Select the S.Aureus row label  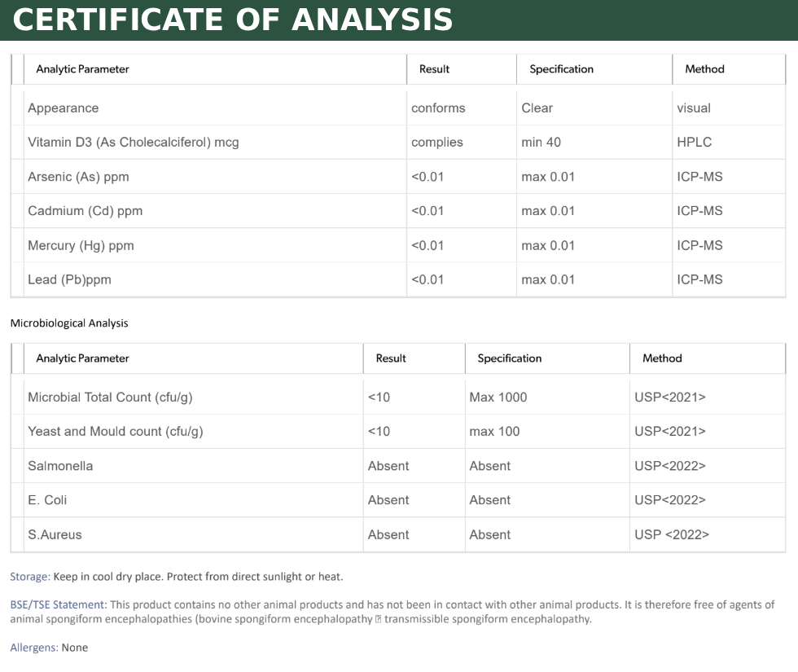click(x=55, y=535)
